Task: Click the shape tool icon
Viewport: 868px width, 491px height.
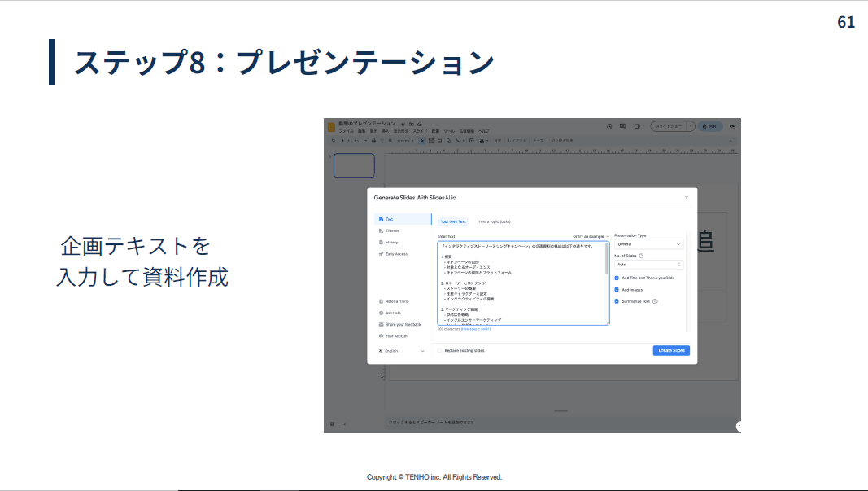Action: 449,141
